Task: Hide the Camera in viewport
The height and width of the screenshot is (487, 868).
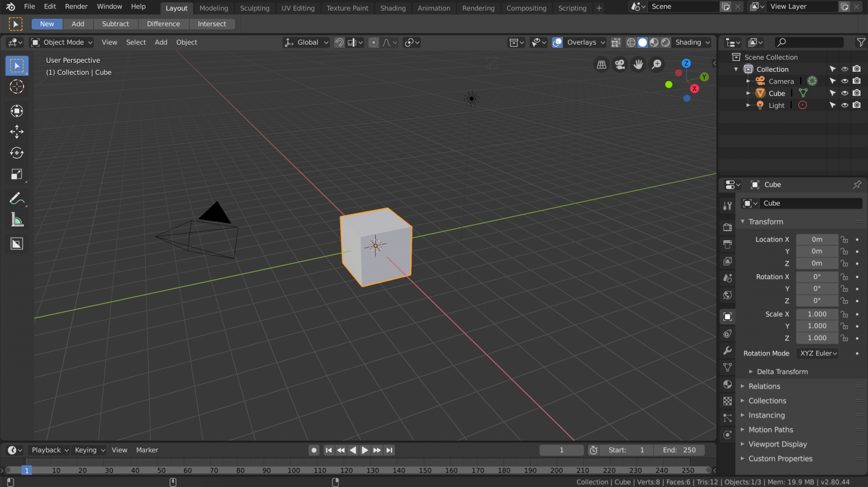Action: [x=845, y=81]
